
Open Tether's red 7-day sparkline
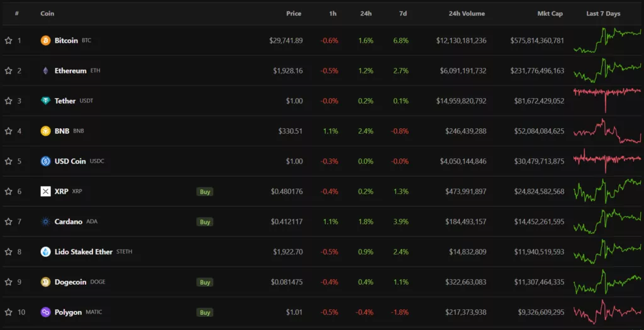tap(608, 100)
